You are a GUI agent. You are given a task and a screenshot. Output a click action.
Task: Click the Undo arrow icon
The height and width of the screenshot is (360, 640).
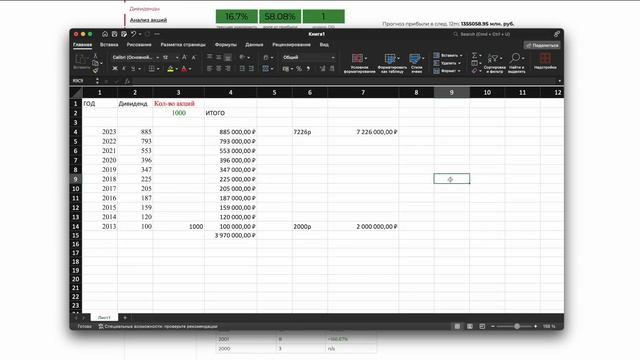point(133,34)
